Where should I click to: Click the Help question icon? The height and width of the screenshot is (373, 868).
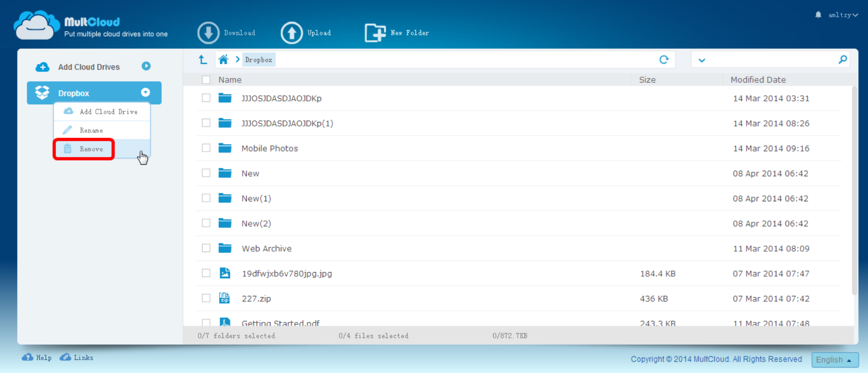[27, 357]
